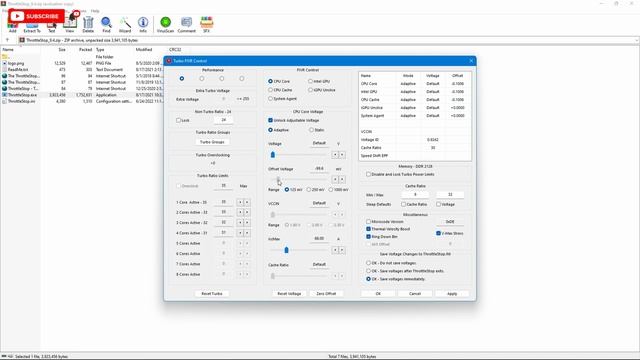
Task: Uncheck Unlock Adjustable Voltage
Action: coord(270,120)
